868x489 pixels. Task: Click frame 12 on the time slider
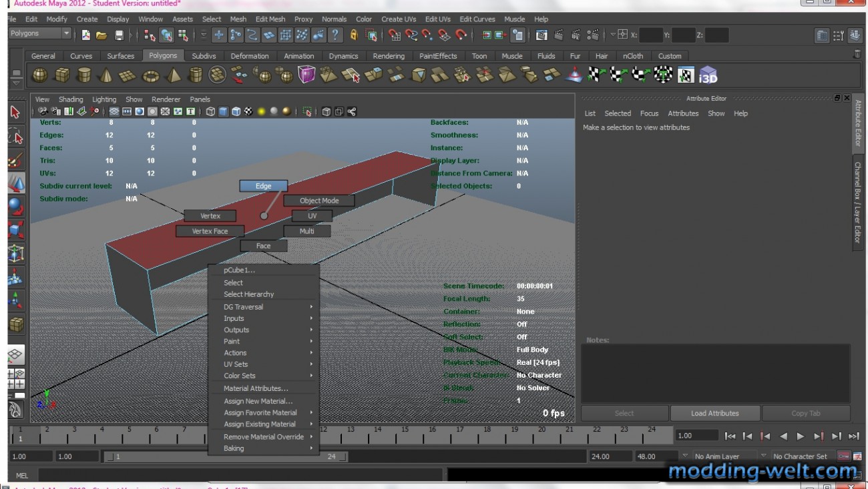tap(323, 434)
